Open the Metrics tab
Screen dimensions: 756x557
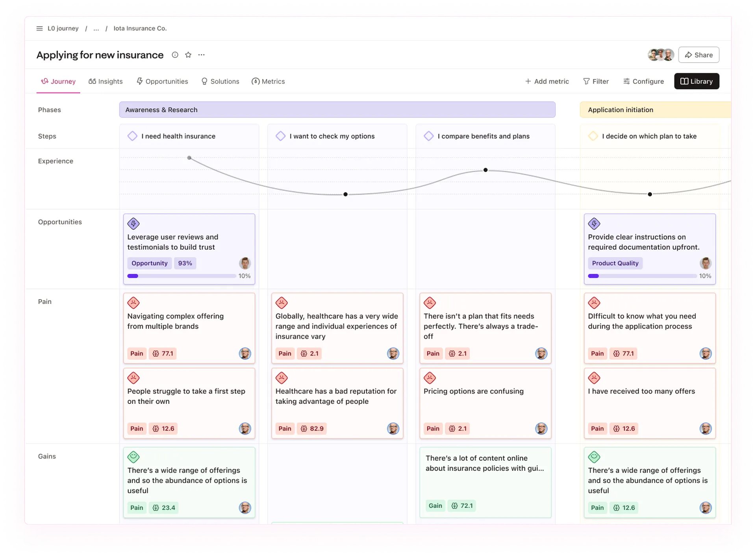tap(268, 81)
